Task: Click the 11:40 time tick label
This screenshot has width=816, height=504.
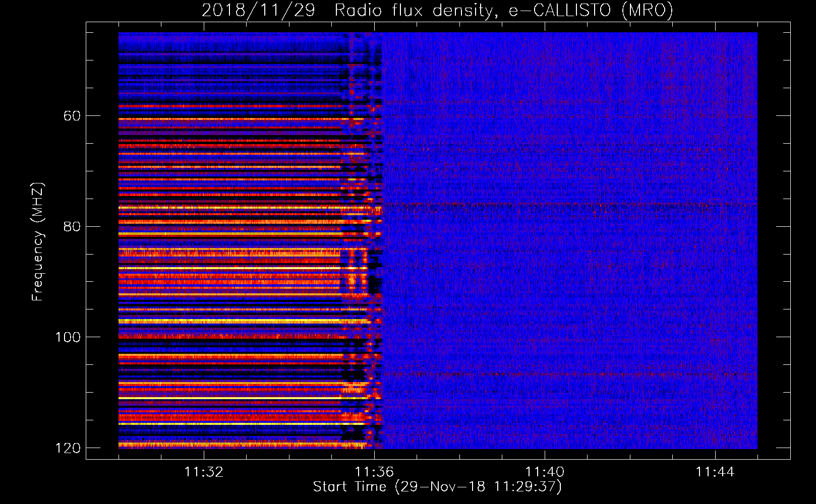Action: click(545, 472)
